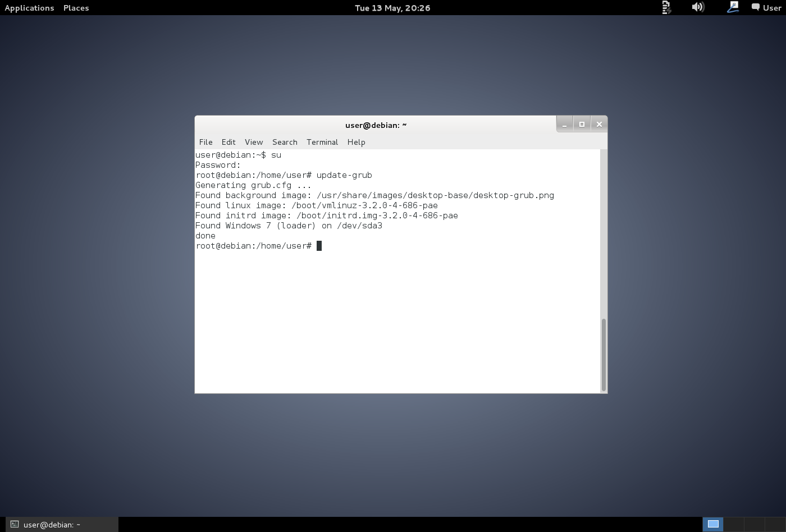
Task: Open the Help menu
Action: point(357,142)
